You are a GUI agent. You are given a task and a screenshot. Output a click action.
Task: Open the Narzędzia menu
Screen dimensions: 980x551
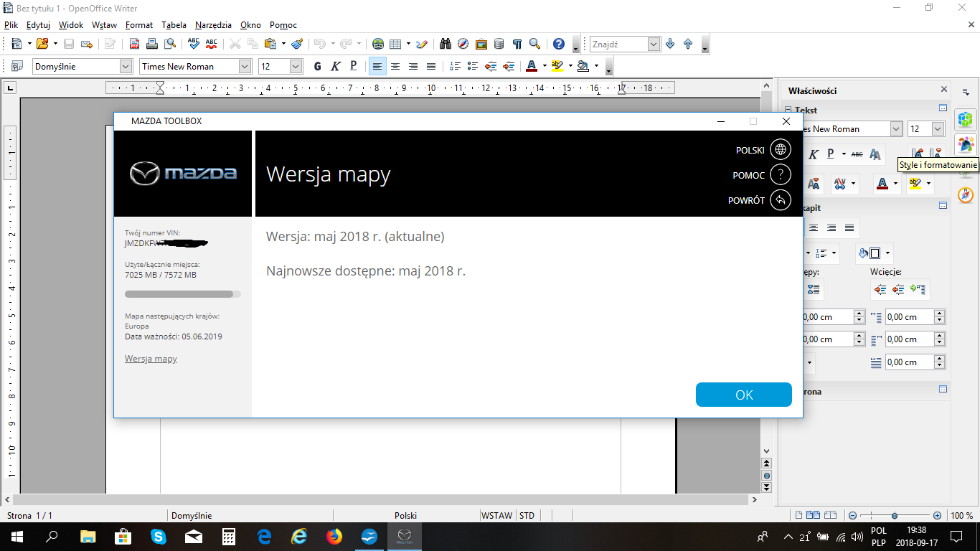click(x=213, y=25)
